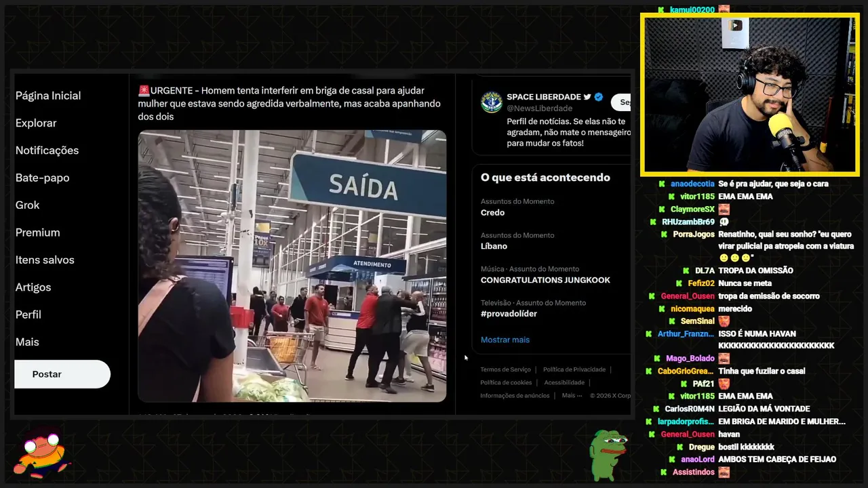Open Notificações in the sidebar
Screen dimensions: 868x488
47,150
